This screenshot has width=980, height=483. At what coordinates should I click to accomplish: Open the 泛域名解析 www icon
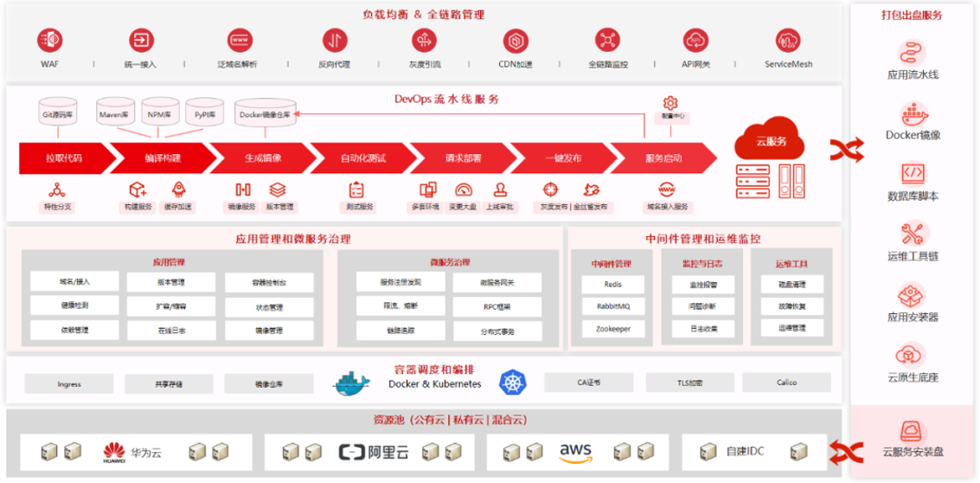[240, 41]
